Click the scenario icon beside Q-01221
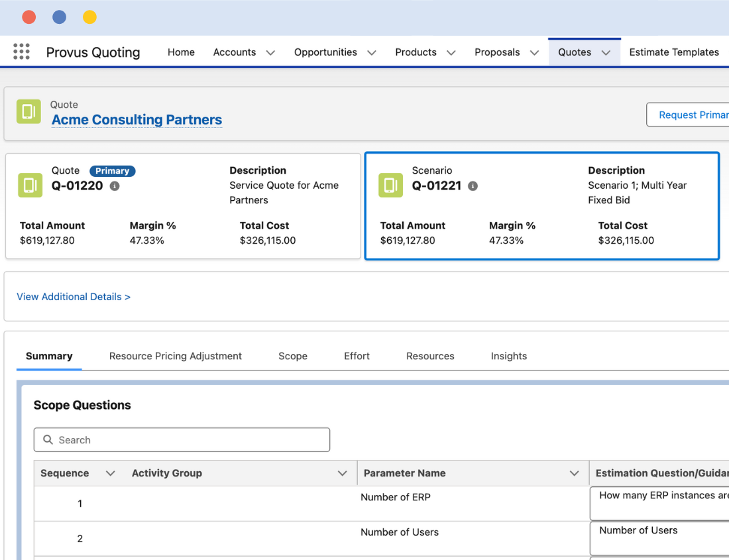This screenshot has width=729, height=560. click(x=390, y=186)
